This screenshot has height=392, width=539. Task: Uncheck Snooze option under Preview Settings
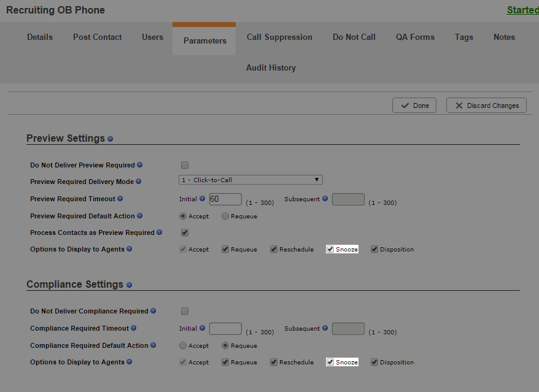click(x=330, y=249)
